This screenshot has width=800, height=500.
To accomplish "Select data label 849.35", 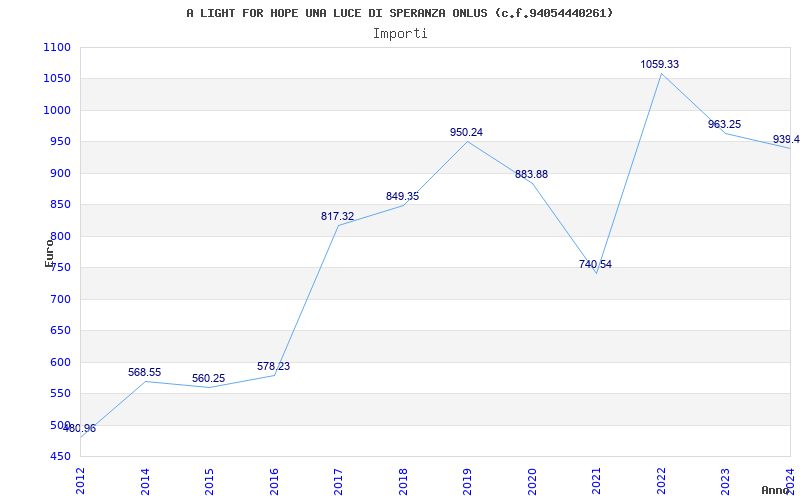I will point(402,196).
